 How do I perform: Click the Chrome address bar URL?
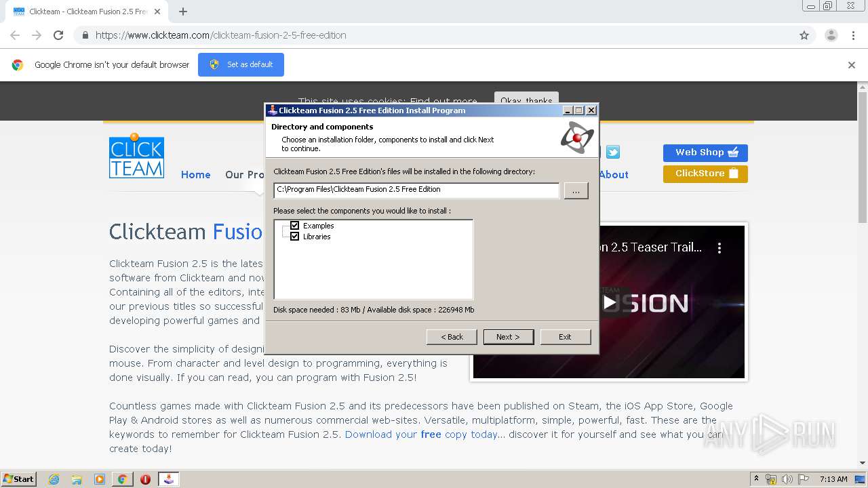(x=221, y=35)
